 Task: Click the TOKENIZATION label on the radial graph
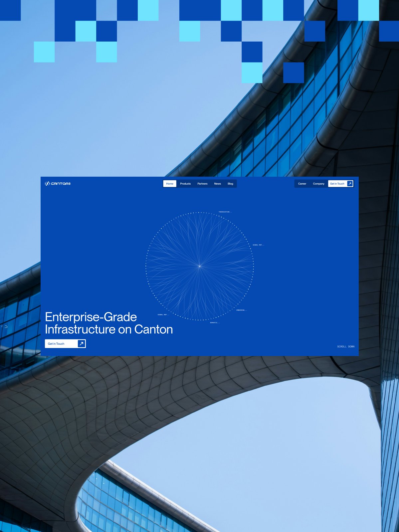click(x=225, y=212)
